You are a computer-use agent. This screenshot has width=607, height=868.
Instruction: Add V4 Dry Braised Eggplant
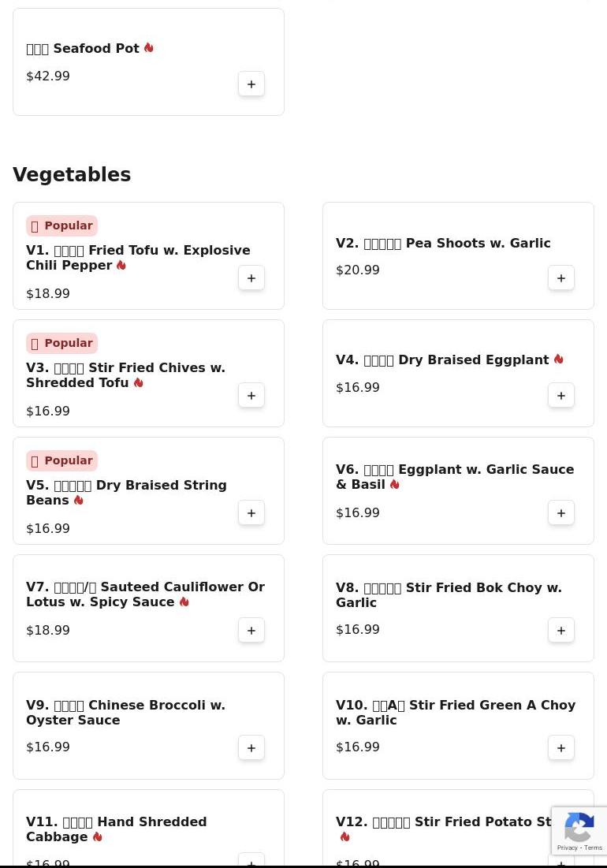tap(561, 395)
